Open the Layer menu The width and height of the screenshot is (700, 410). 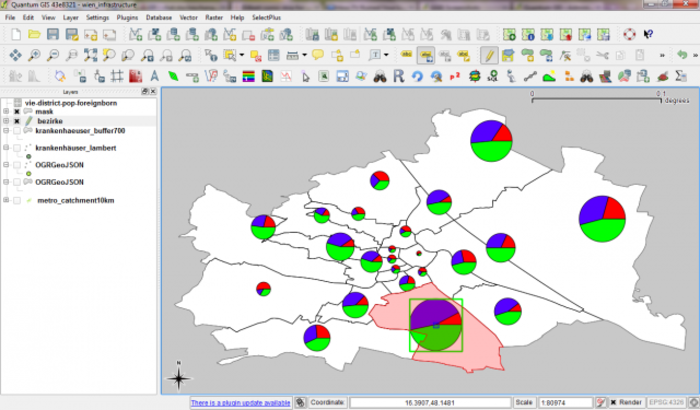coord(71,18)
